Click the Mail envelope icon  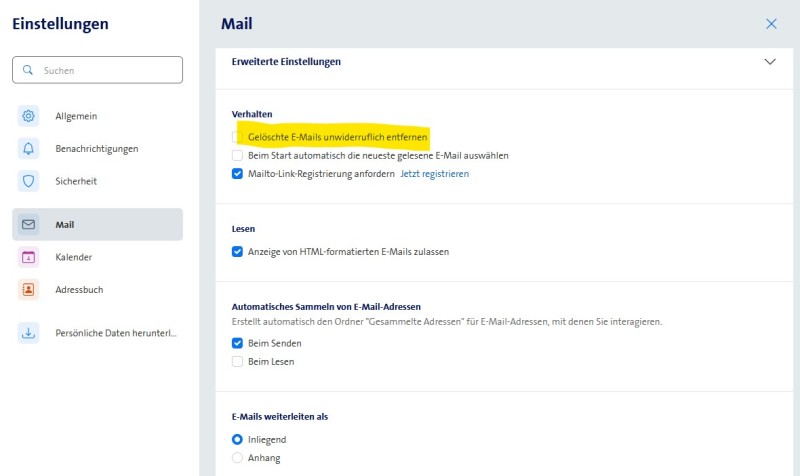coord(28,225)
